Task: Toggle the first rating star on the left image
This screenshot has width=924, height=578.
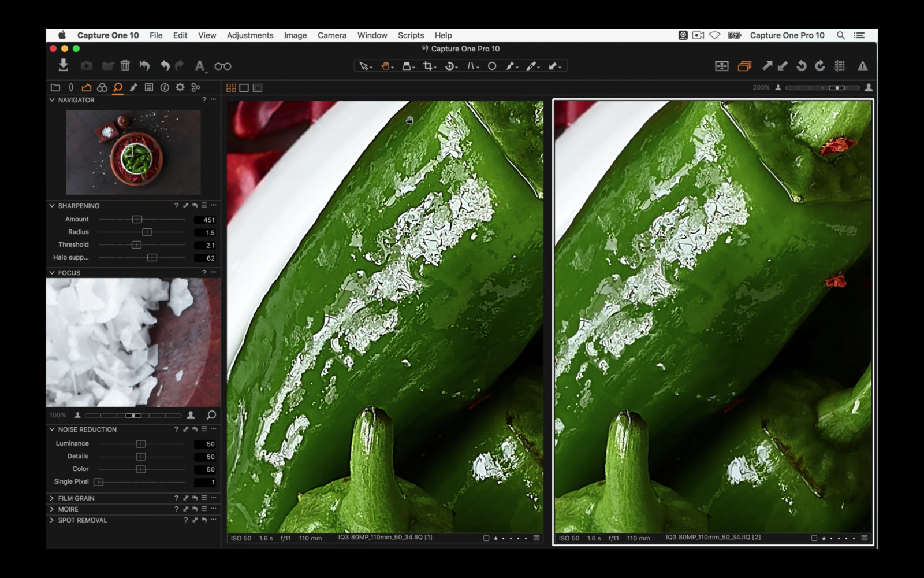Action: pyautogui.click(x=495, y=537)
